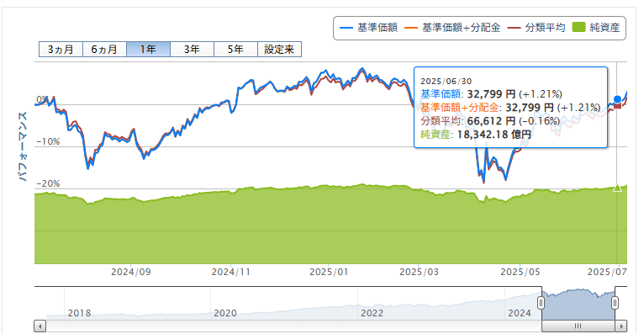The height and width of the screenshot is (334, 644).
Task: Click the -20% y-axis label
Action: pyautogui.click(x=48, y=183)
